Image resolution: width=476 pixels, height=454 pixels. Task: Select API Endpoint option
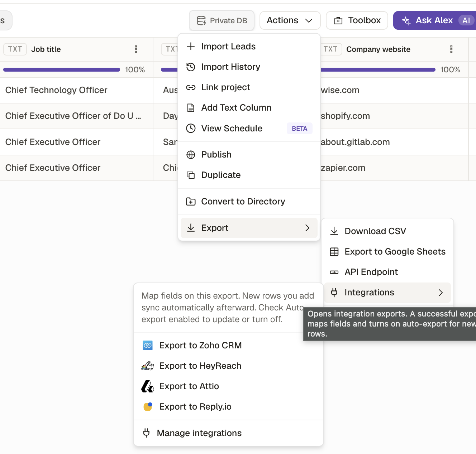coord(387,272)
